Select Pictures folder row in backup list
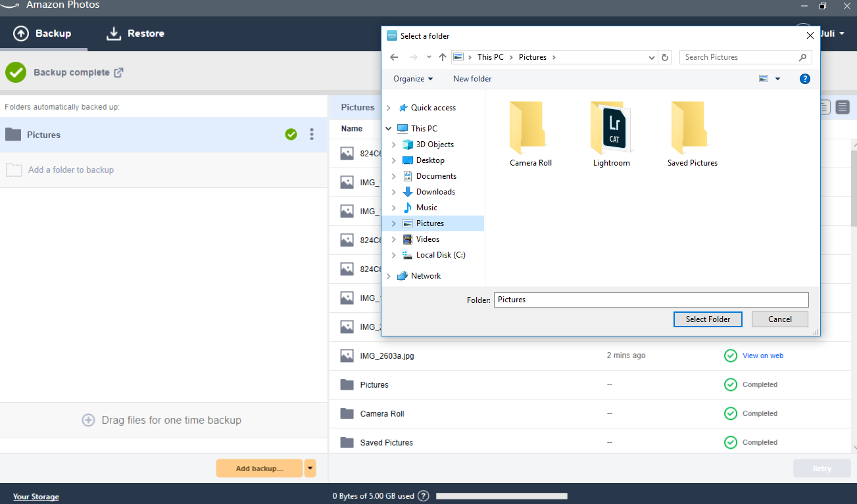 [x=590, y=384]
